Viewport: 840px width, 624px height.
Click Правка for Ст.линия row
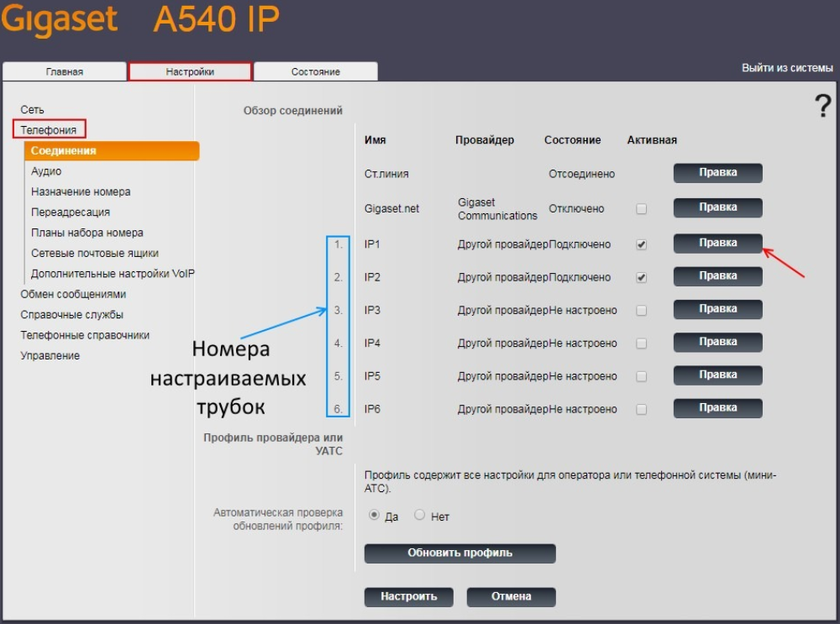[x=718, y=172]
